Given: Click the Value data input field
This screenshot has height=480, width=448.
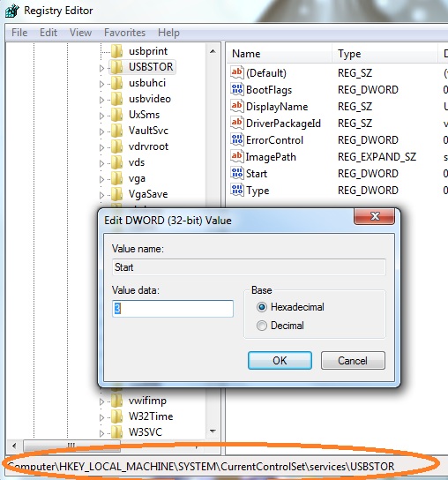Looking at the screenshot, I should point(173,308).
